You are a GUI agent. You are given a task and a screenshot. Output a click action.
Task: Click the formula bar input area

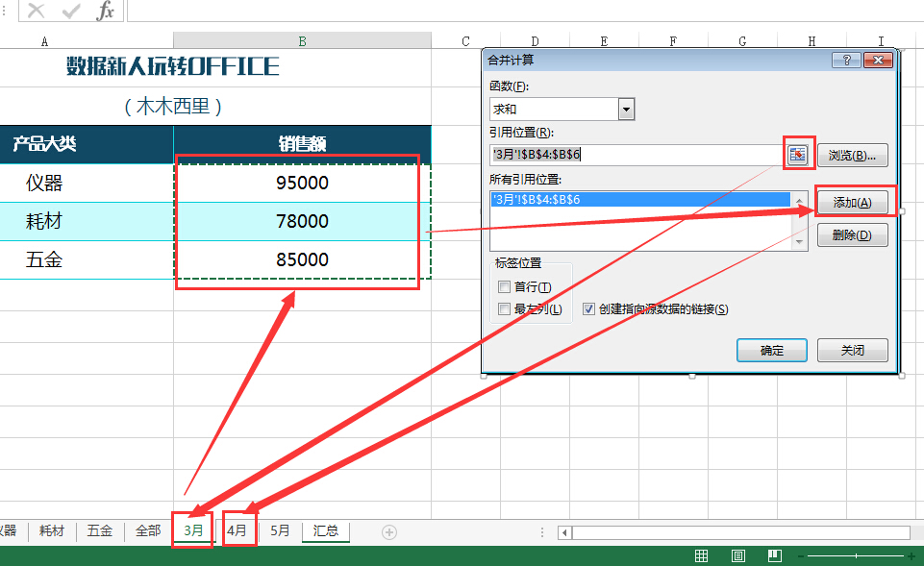524,10
